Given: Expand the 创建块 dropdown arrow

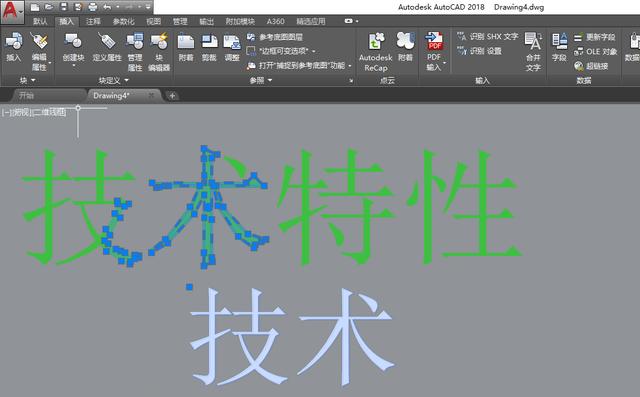Looking at the screenshot, I should click(74, 66).
